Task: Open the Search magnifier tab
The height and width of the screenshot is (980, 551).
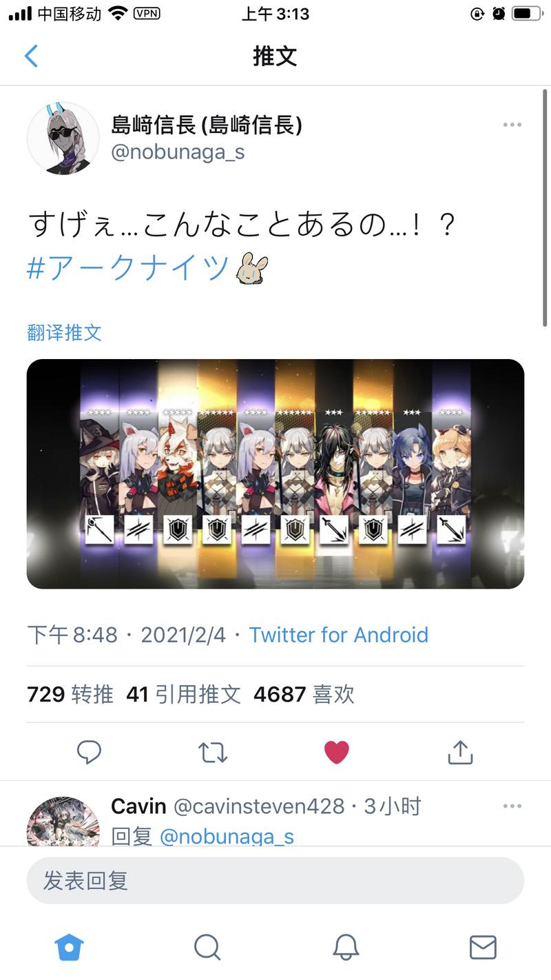Action: point(207,948)
